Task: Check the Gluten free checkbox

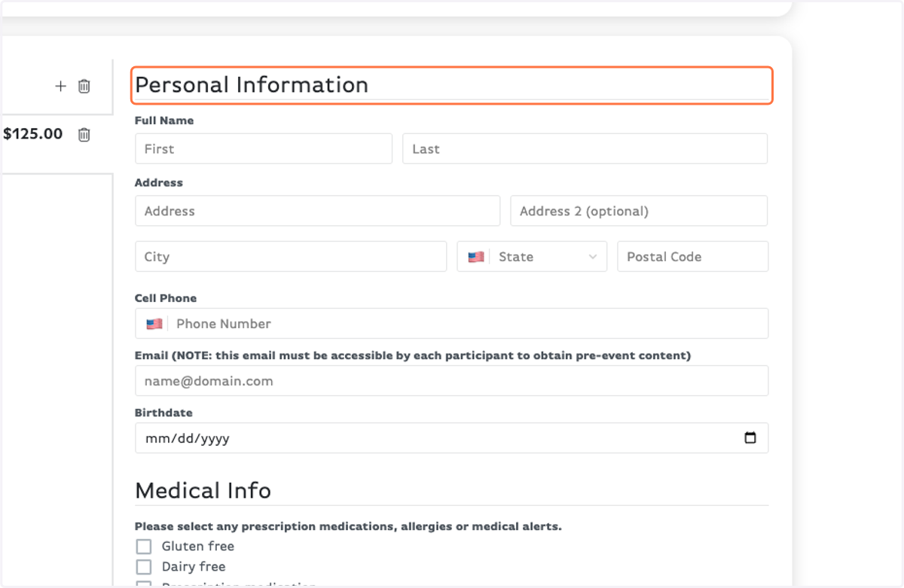Action: (x=143, y=547)
